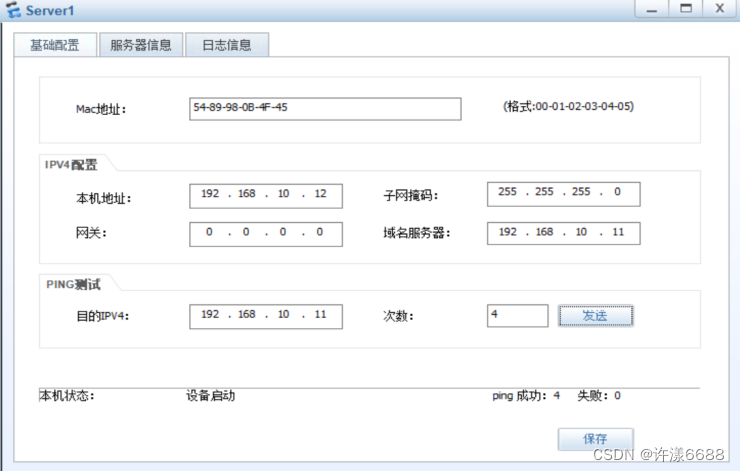740x471 pixels.
Task: Click the last octet 11 of 域名服务器
Action: [618, 232]
